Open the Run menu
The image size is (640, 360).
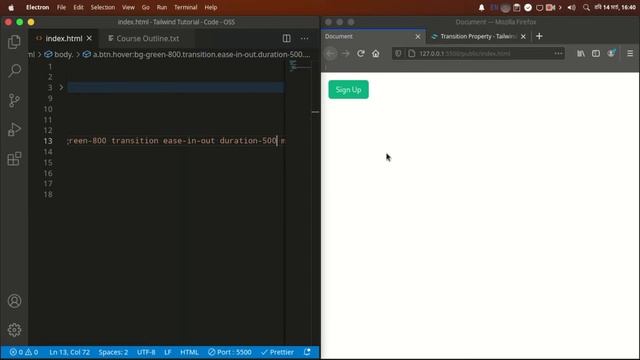[x=162, y=7]
